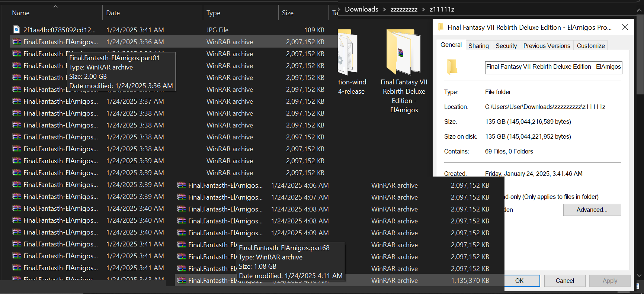This screenshot has height=294, width=644.
Task: Switch to the General tab in Properties
Action: point(451,45)
